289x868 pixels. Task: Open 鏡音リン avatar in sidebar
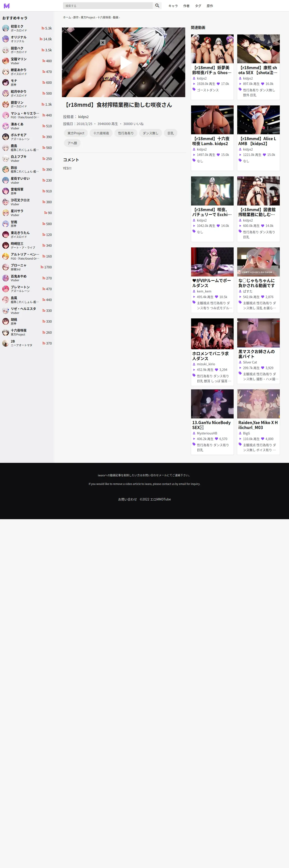pyautogui.click(x=6, y=105)
